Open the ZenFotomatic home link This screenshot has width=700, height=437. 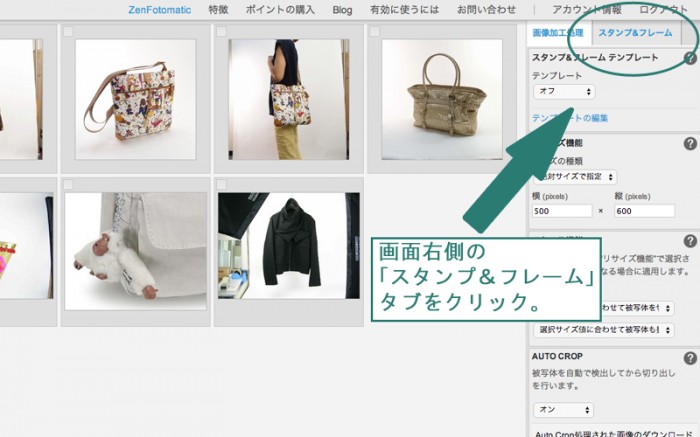pyautogui.click(x=159, y=10)
